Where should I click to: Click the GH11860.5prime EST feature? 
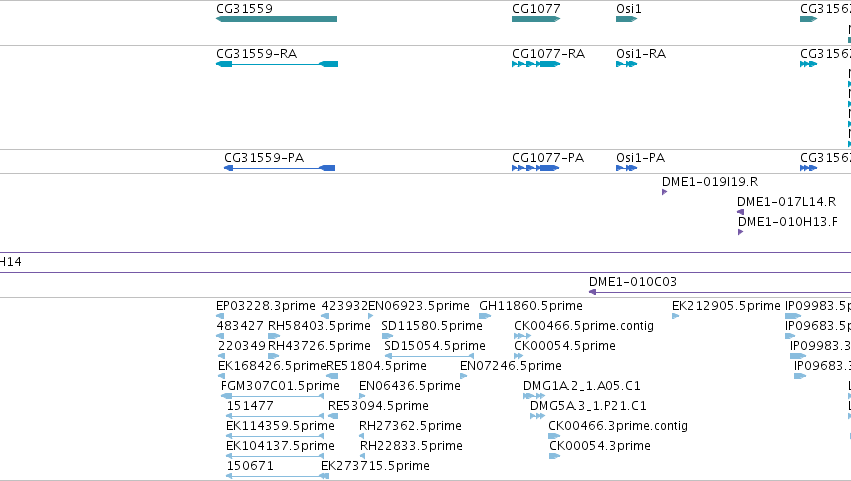coord(485,316)
